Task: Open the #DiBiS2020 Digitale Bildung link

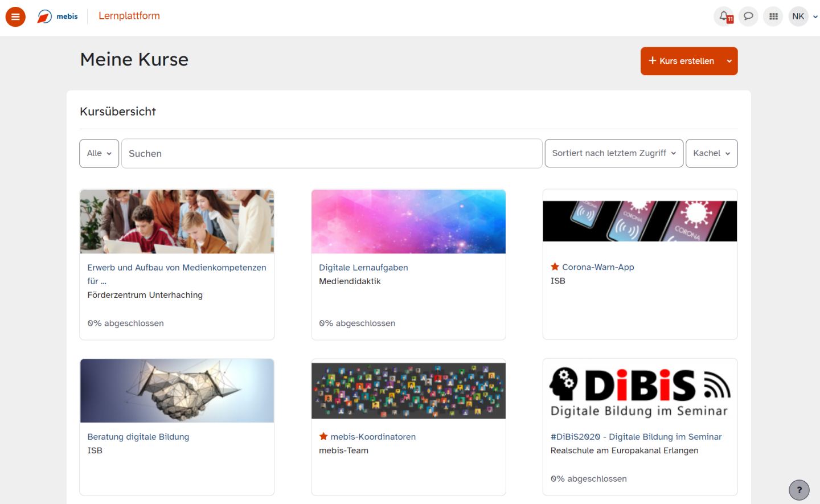Action: pos(635,437)
